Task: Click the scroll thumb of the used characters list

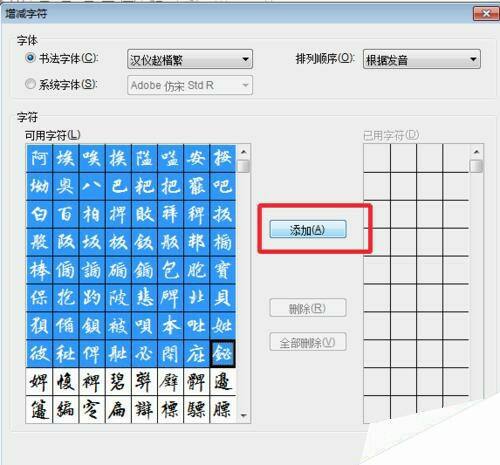Action: (476, 166)
